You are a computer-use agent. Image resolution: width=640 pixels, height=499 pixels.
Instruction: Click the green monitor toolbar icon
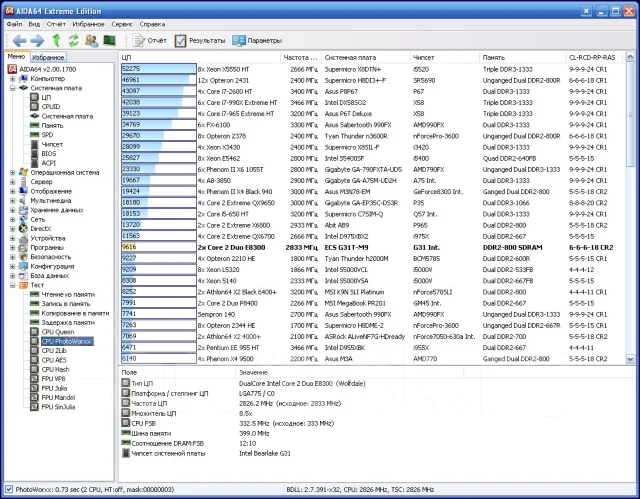(x=109, y=40)
